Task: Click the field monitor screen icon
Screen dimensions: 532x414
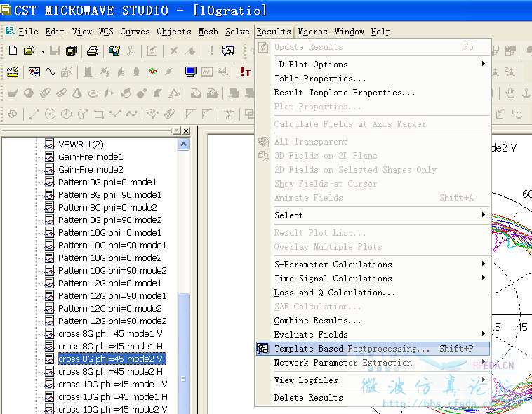Action: (x=190, y=72)
